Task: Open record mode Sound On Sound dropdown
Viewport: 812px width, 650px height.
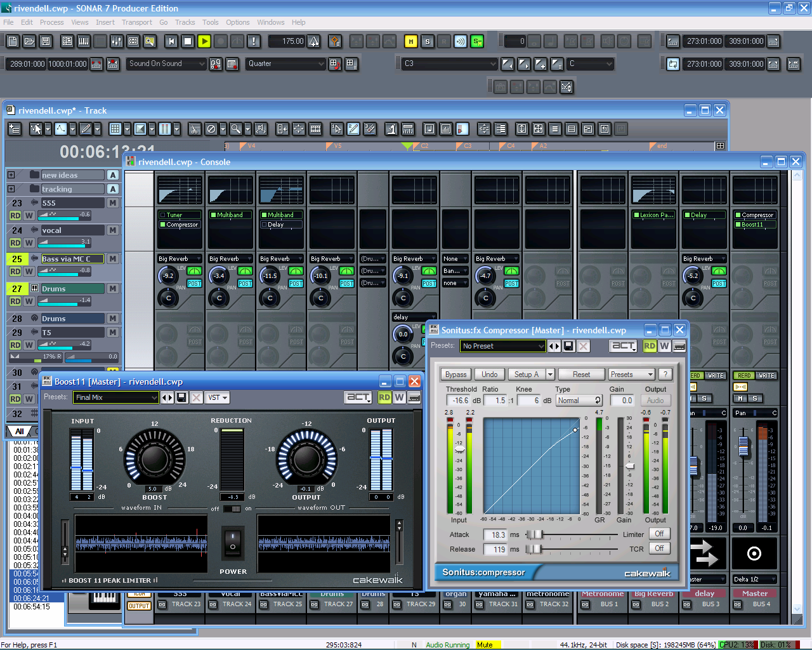Action: (x=167, y=63)
